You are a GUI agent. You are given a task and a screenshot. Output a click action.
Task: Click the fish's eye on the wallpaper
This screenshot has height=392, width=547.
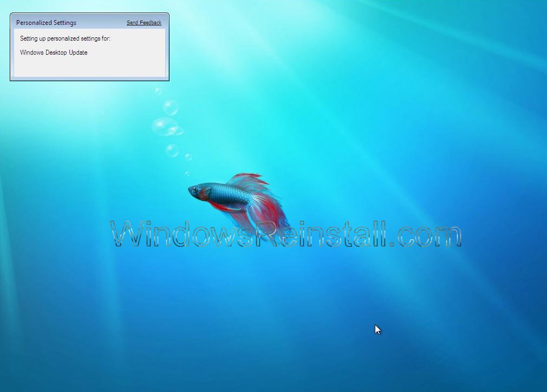(x=193, y=189)
